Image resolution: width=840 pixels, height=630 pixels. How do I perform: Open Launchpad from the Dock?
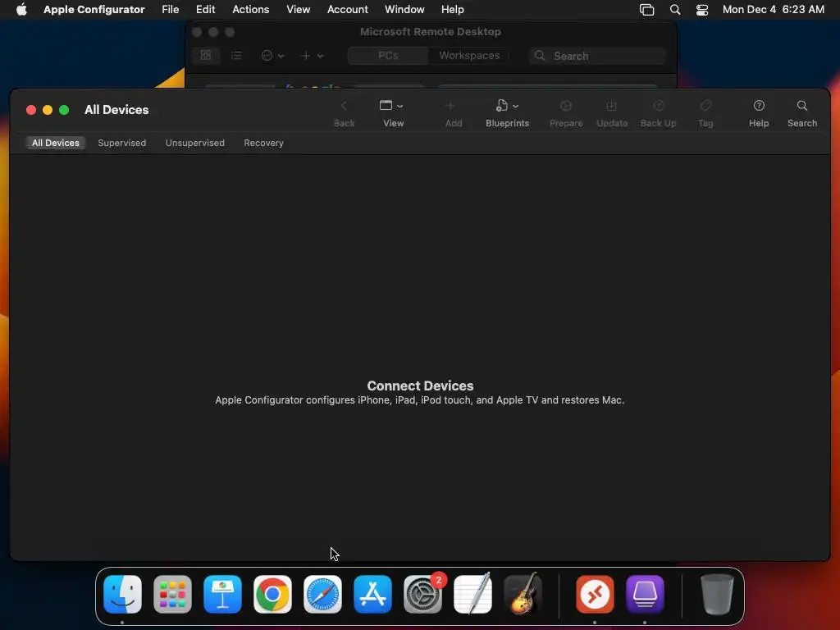[172, 595]
